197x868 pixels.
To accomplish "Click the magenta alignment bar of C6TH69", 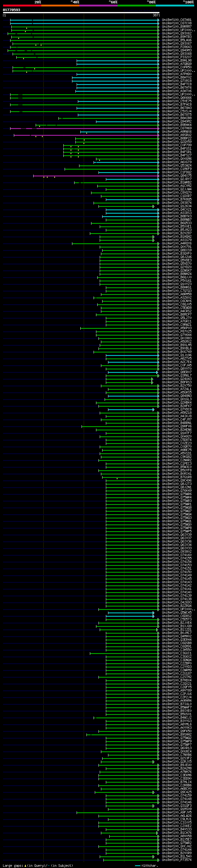I will click(84, 128).
